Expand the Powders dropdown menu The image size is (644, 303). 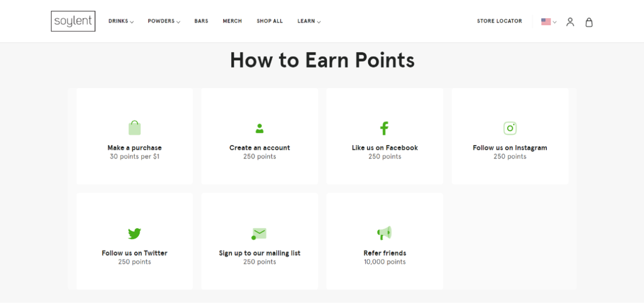[164, 21]
